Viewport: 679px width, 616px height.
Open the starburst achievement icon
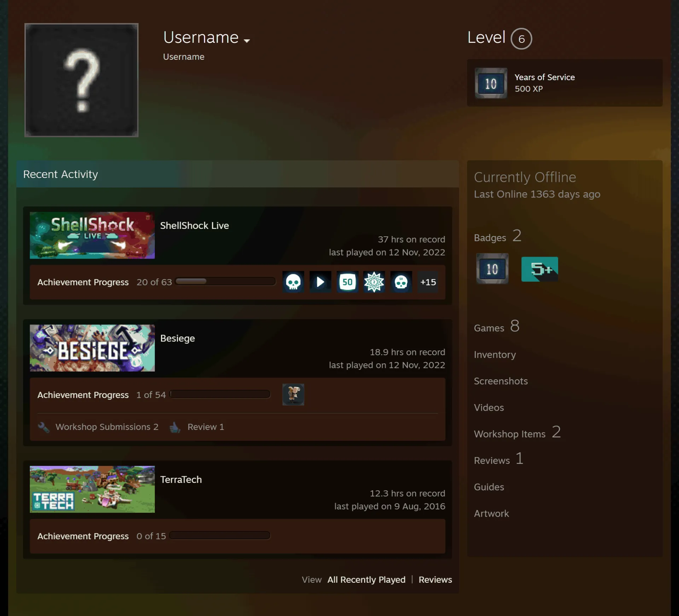click(x=374, y=282)
